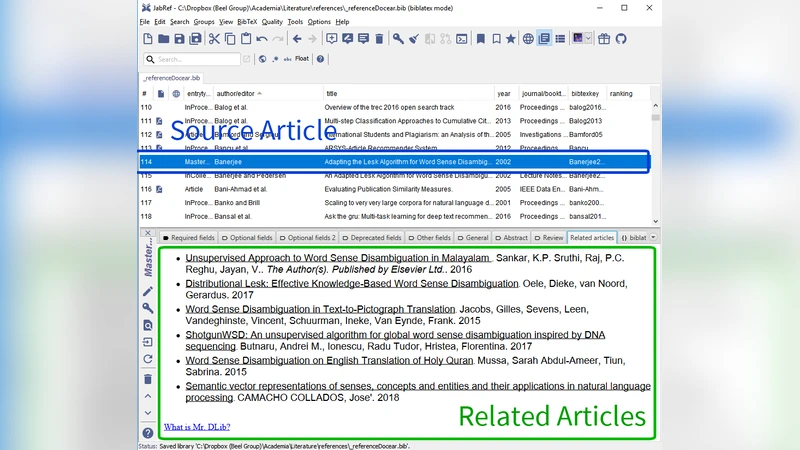Viewport: 800px width, 450px height.
Task: Toggle the Float search mode
Action: click(x=301, y=59)
